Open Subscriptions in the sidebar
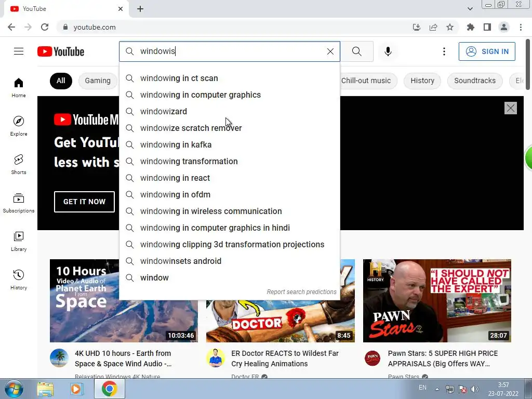The image size is (532, 399). (19, 203)
